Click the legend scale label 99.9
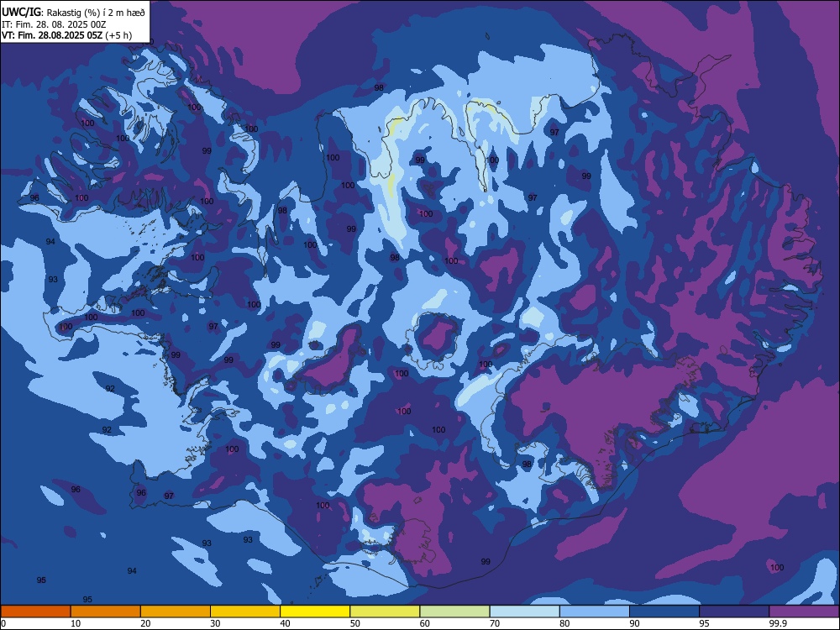The width and height of the screenshot is (840, 630). coord(777,623)
